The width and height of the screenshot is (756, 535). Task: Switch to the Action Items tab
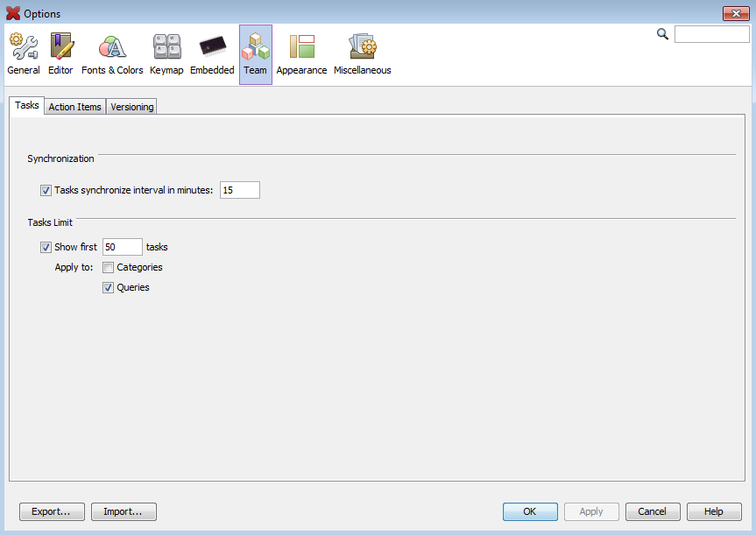pyautogui.click(x=74, y=107)
